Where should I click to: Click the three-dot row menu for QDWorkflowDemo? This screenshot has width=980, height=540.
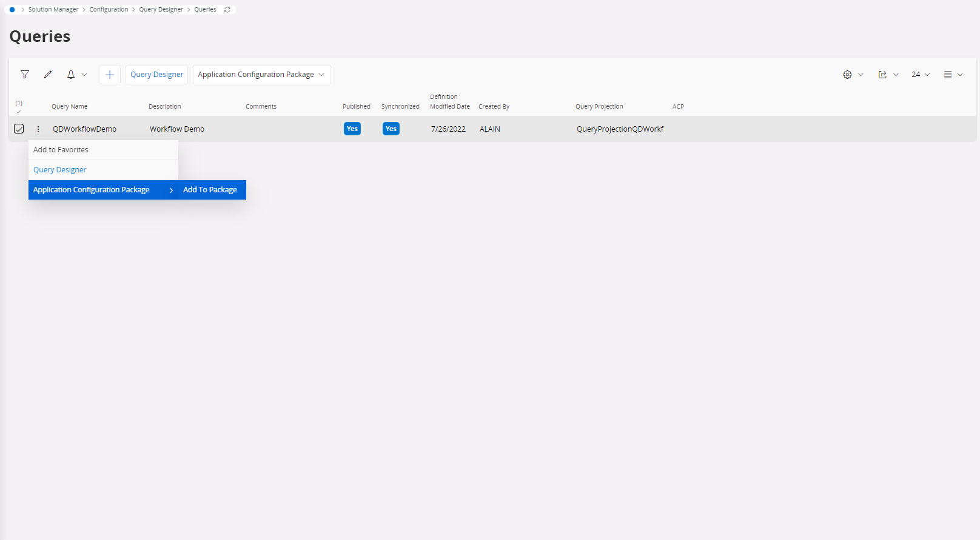38,129
